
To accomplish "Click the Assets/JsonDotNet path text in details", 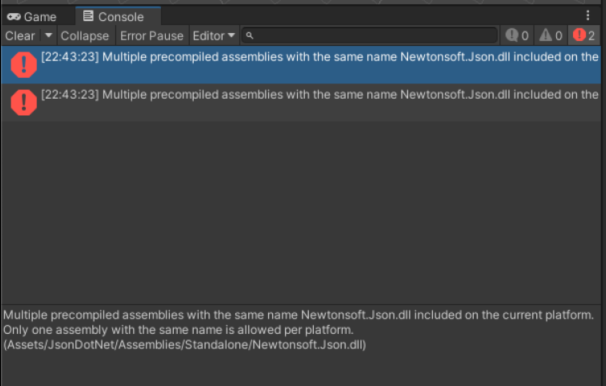I will point(185,345).
